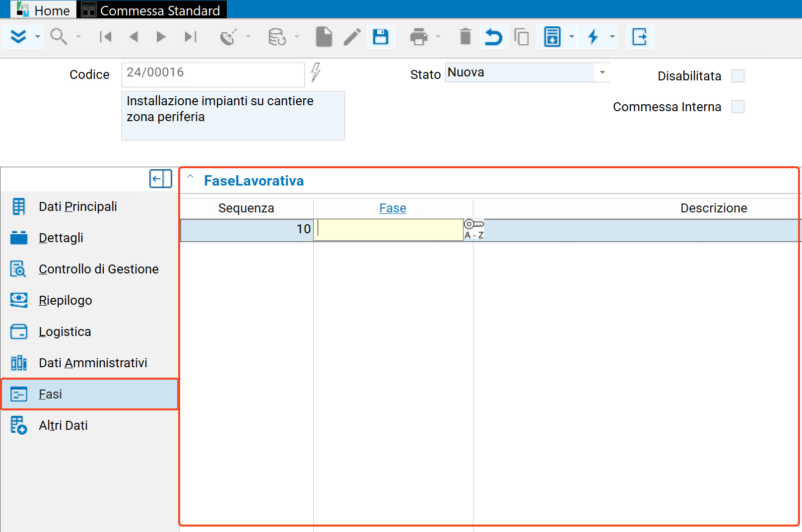Viewport: 802px width, 532px height.
Task: Click the Fase column header link
Action: tap(393, 208)
